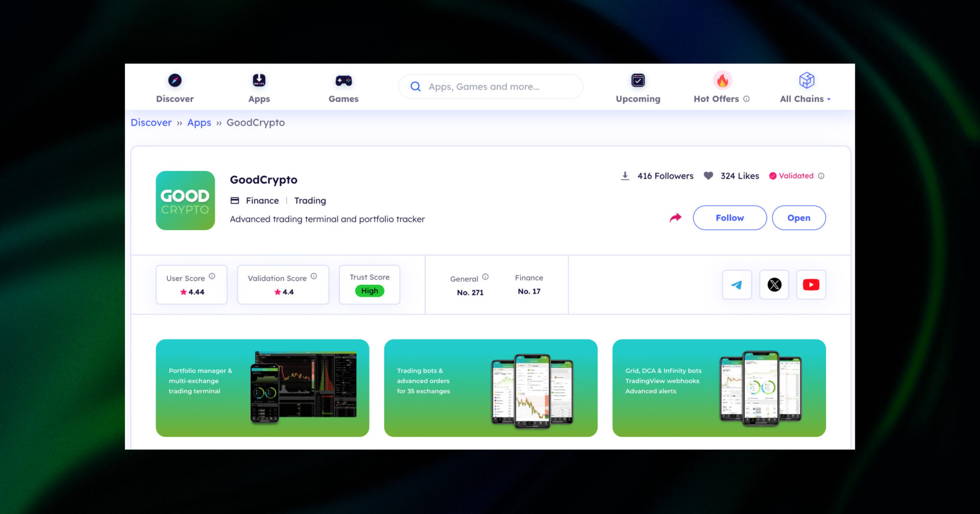Click the Validated badge checkmark
The image size is (980, 514).
point(773,176)
